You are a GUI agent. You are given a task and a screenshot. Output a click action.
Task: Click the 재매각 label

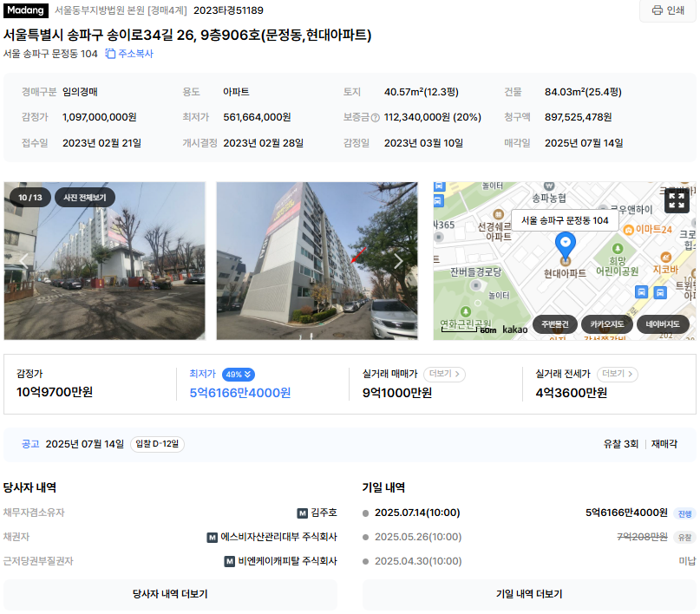pyautogui.click(x=664, y=444)
